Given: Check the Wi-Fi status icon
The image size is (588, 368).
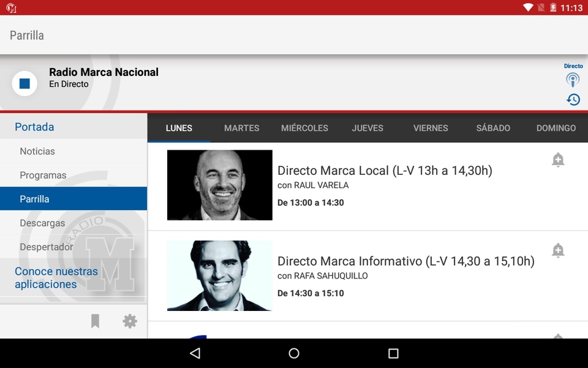Looking at the screenshot, I should 528,7.
